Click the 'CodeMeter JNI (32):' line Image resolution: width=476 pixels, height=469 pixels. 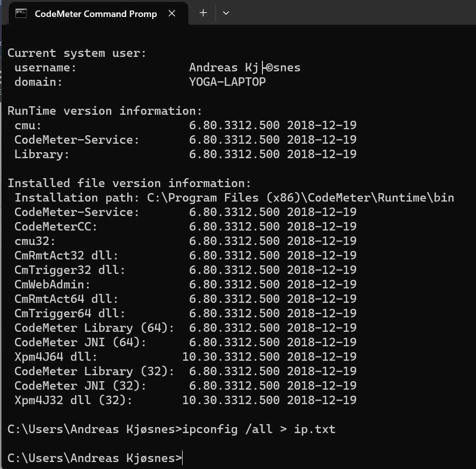(x=186, y=386)
